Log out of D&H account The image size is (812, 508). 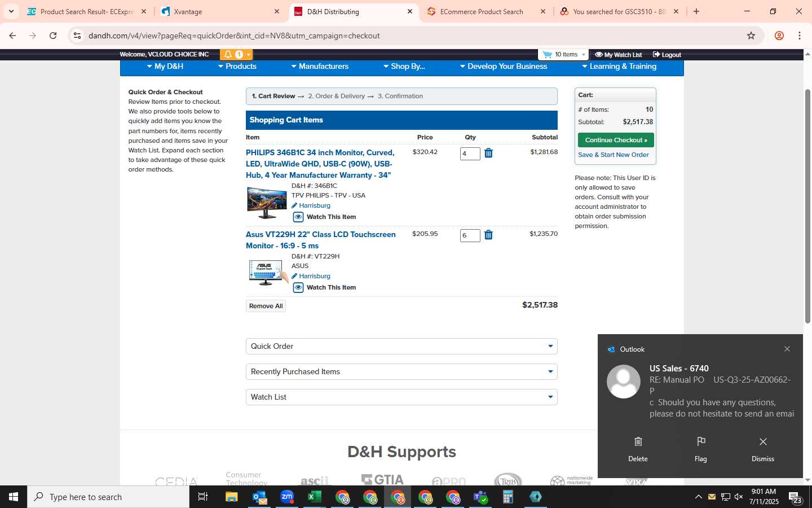coord(667,55)
